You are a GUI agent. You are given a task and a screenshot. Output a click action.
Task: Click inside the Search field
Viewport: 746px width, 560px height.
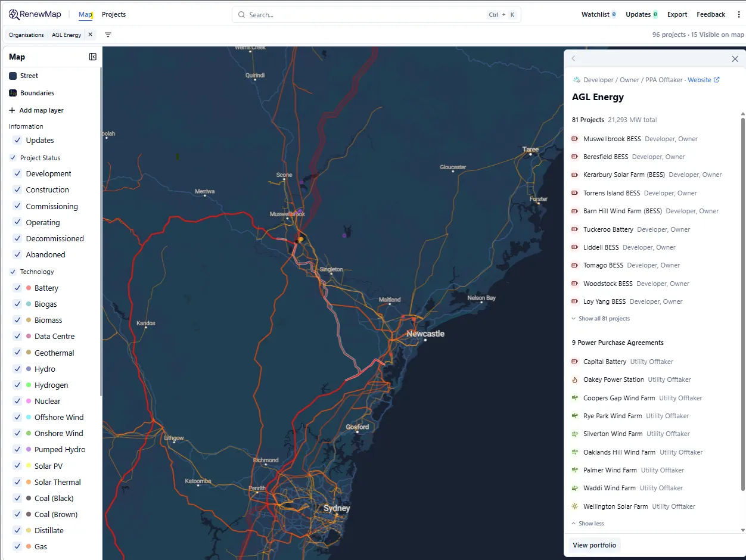pyautogui.click(x=358, y=14)
